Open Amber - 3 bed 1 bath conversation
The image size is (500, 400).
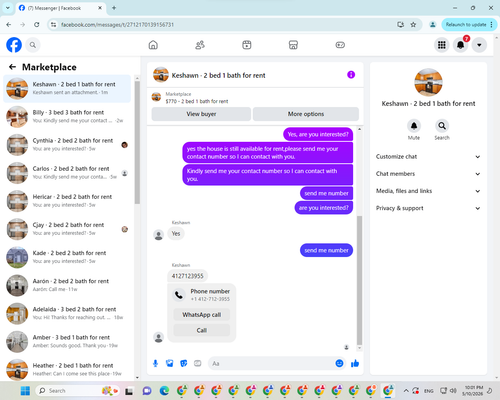(x=67, y=341)
